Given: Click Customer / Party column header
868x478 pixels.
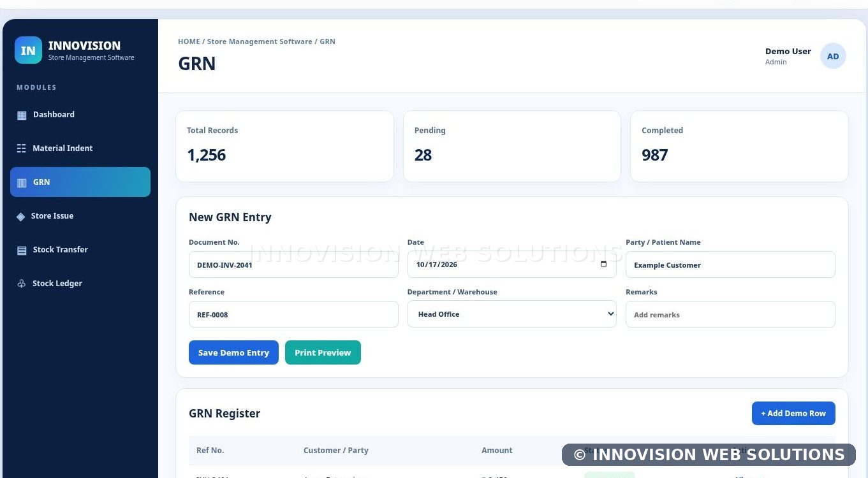Looking at the screenshot, I should pyautogui.click(x=336, y=451).
